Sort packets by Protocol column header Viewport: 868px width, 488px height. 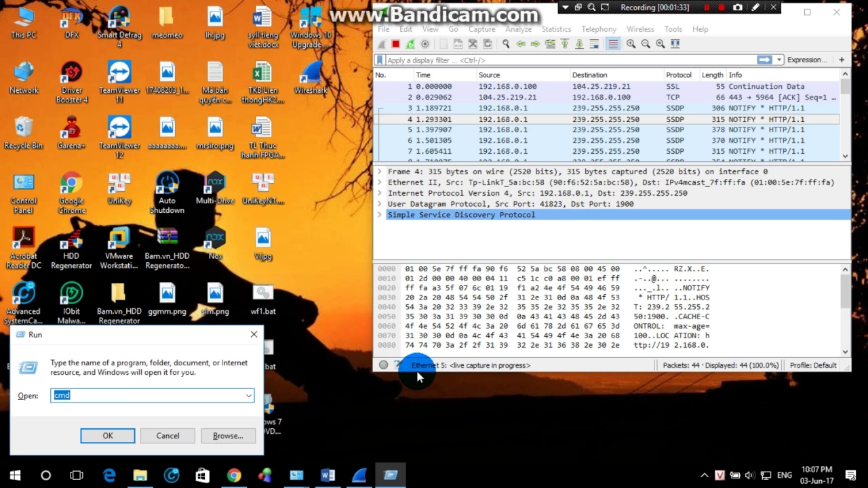click(680, 75)
